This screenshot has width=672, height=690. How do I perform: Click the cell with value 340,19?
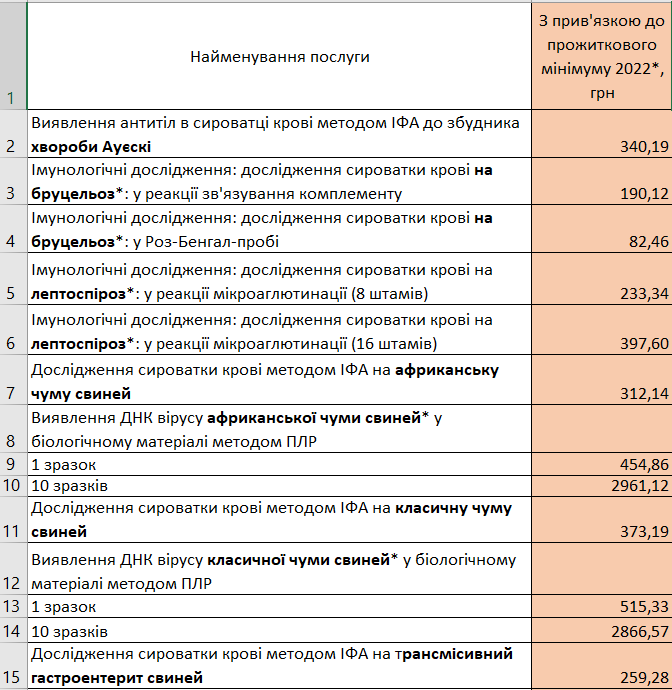click(x=601, y=135)
